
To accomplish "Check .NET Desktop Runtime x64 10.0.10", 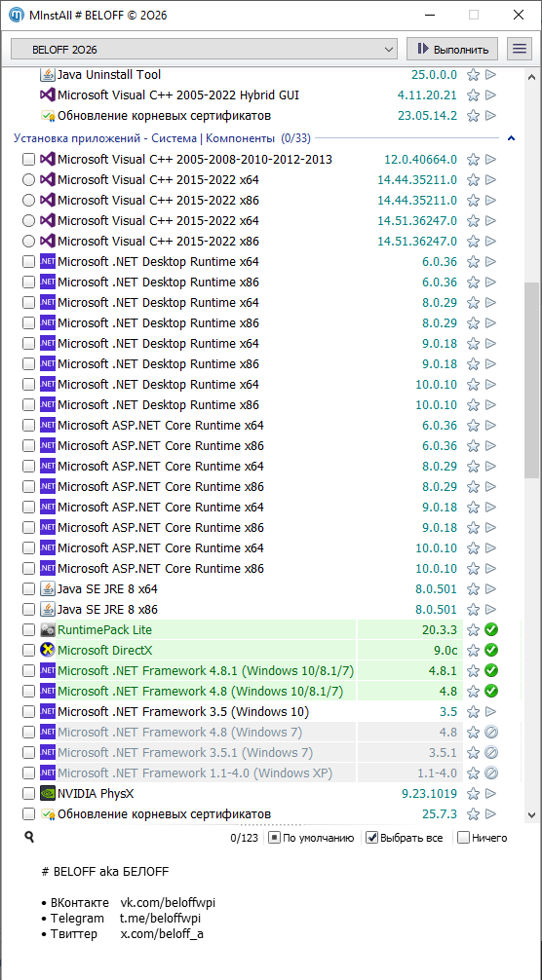I will (28, 385).
